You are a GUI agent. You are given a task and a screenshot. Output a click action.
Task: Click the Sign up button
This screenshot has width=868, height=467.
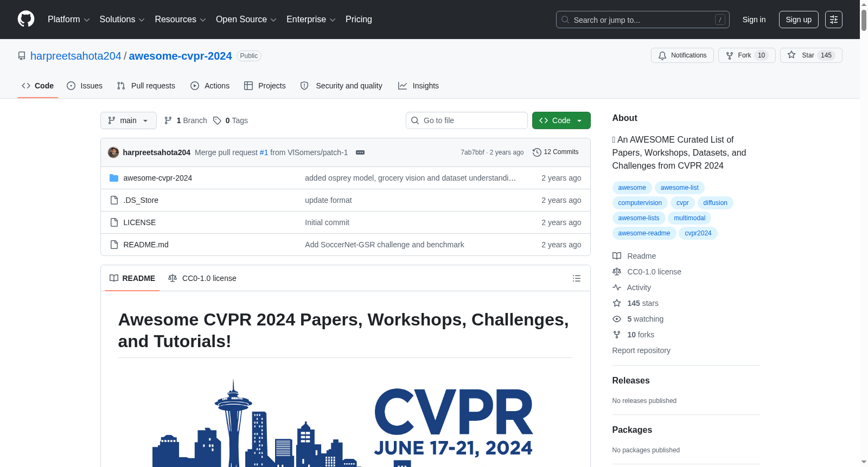coord(799,20)
